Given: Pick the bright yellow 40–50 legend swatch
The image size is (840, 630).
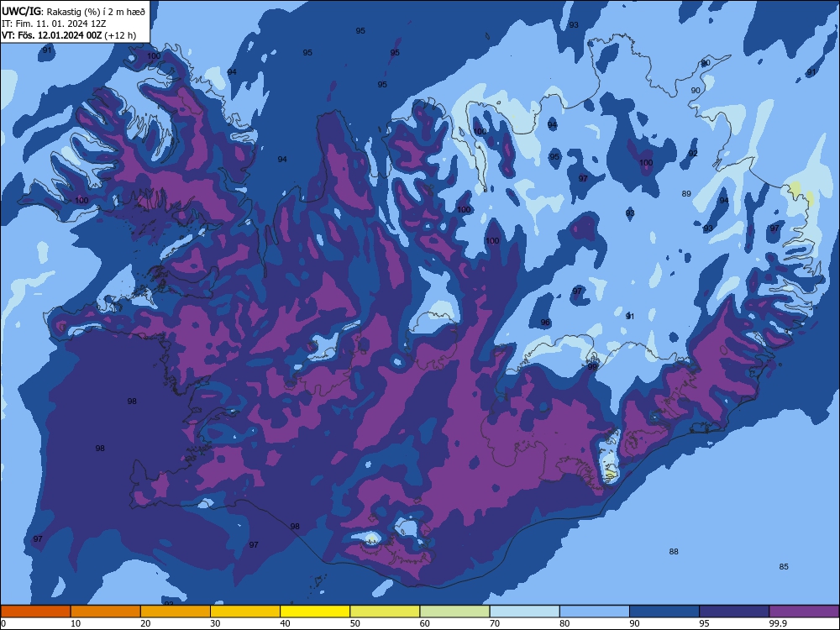Looking at the screenshot, I should [x=315, y=612].
